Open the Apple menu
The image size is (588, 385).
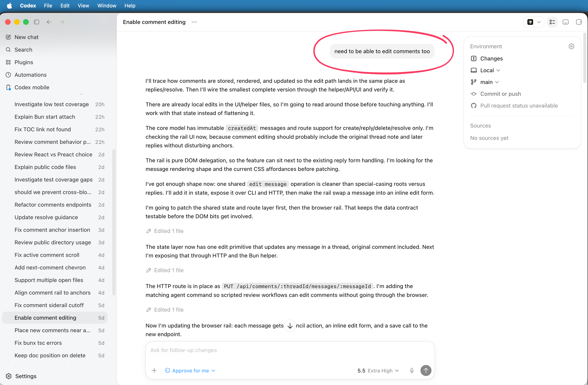point(9,6)
